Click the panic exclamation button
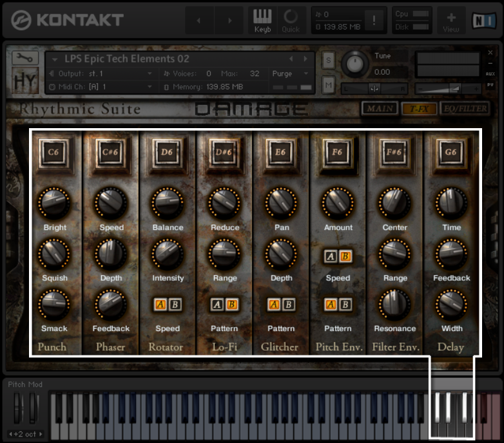Viewport: 504px width, 443px height. tap(374, 21)
